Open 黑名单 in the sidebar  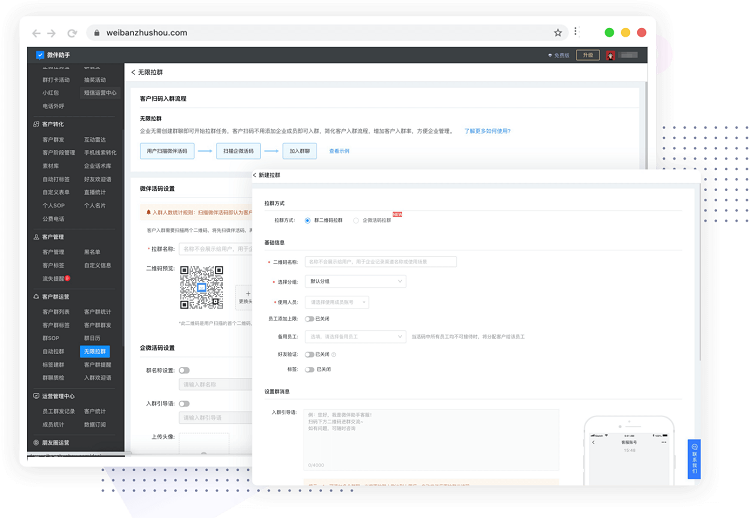pyautogui.click(x=92, y=252)
